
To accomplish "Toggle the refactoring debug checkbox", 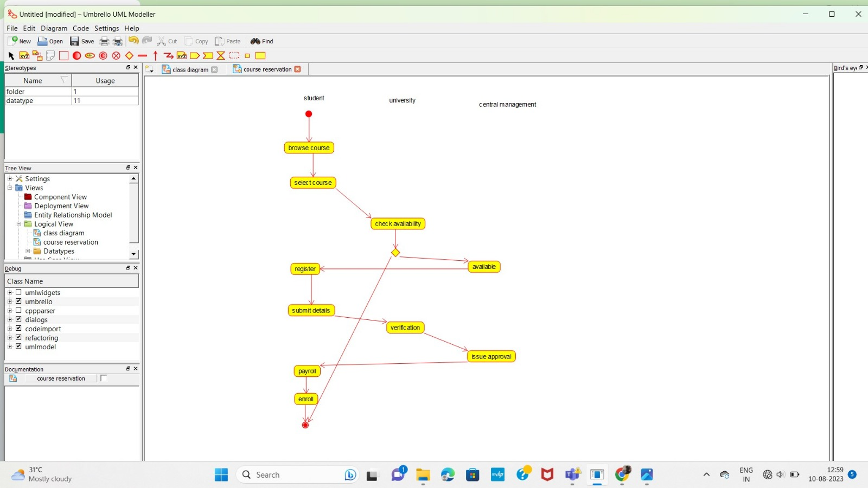I will (x=18, y=338).
